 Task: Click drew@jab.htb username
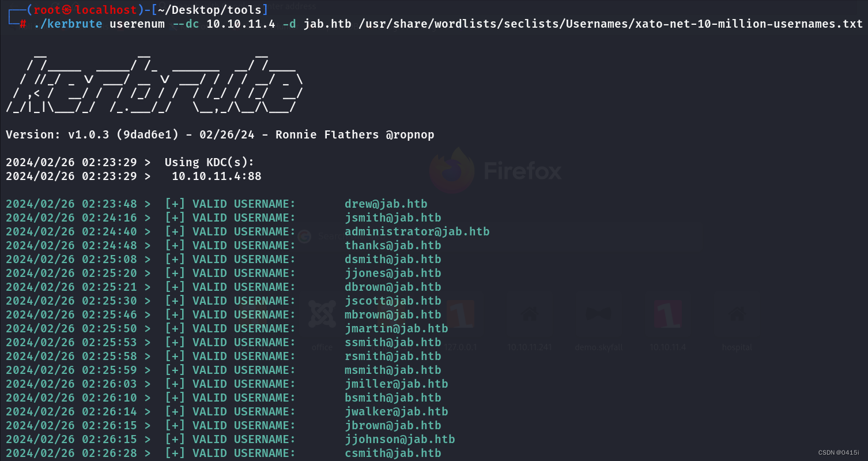386,204
